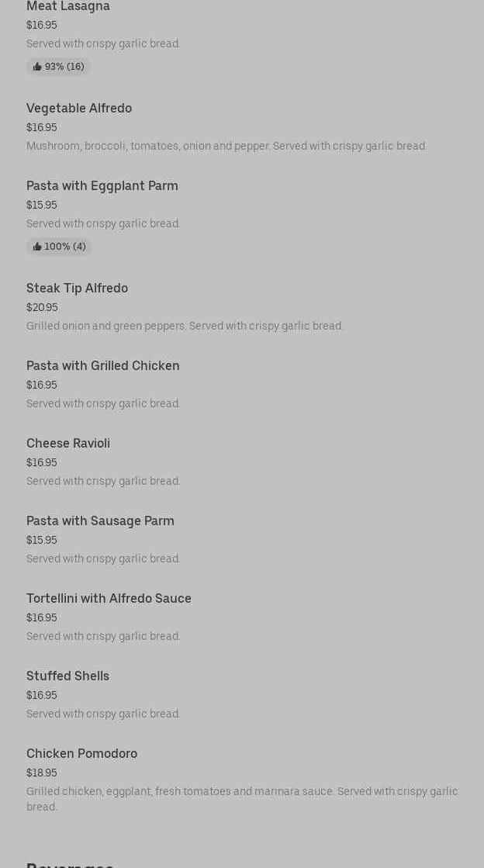Open the Stuffed Shells item
The height and width of the screenshot is (868, 484).
coord(68,676)
